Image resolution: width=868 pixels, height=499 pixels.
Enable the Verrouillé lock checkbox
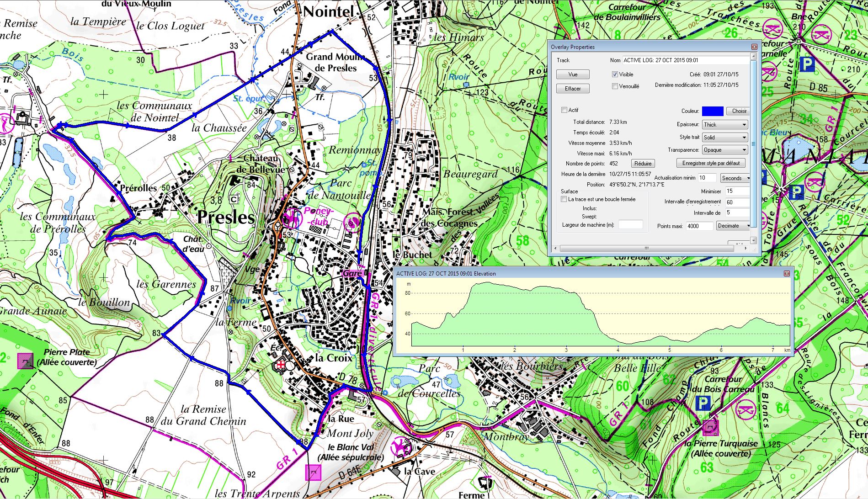pos(615,86)
